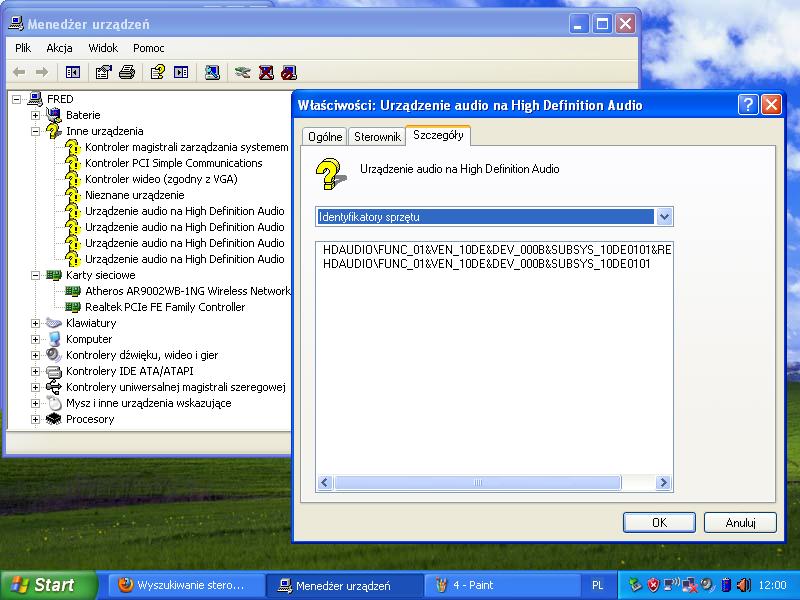Open the Akcja menu

tap(59, 48)
